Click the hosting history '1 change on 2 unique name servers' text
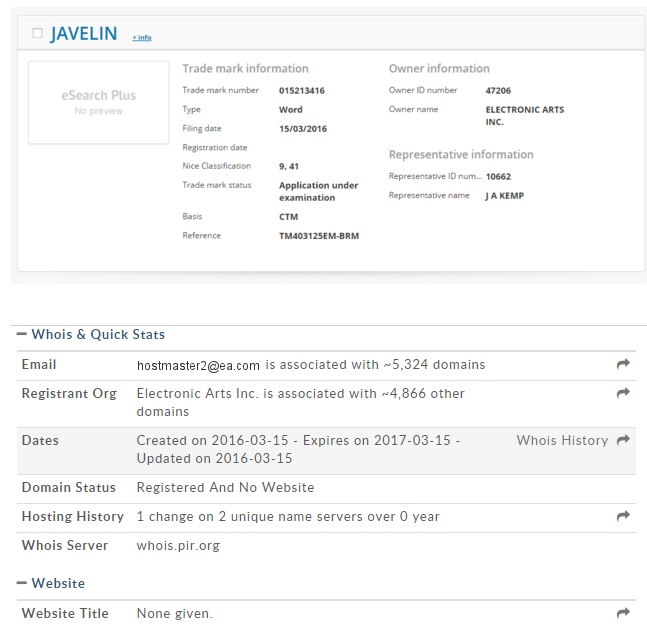This screenshot has height=639, width=647. pyautogui.click(x=288, y=516)
